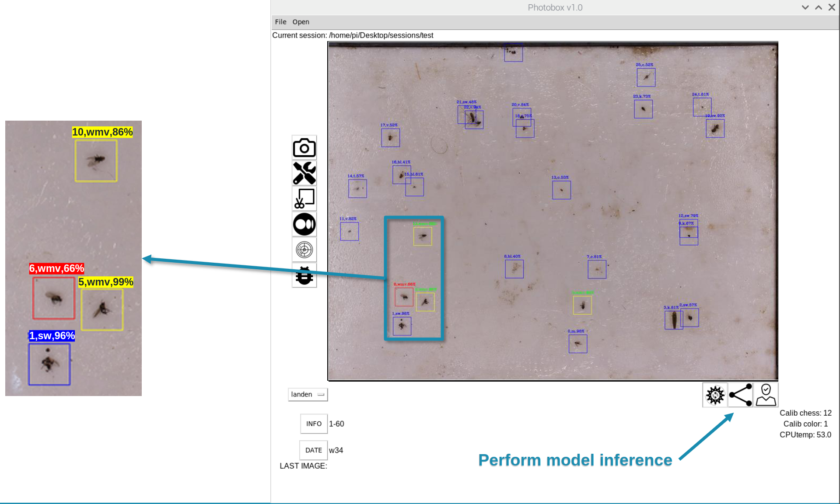Click red detection box labeled 6,wmv,66%
The image size is (840, 504).
404,297
